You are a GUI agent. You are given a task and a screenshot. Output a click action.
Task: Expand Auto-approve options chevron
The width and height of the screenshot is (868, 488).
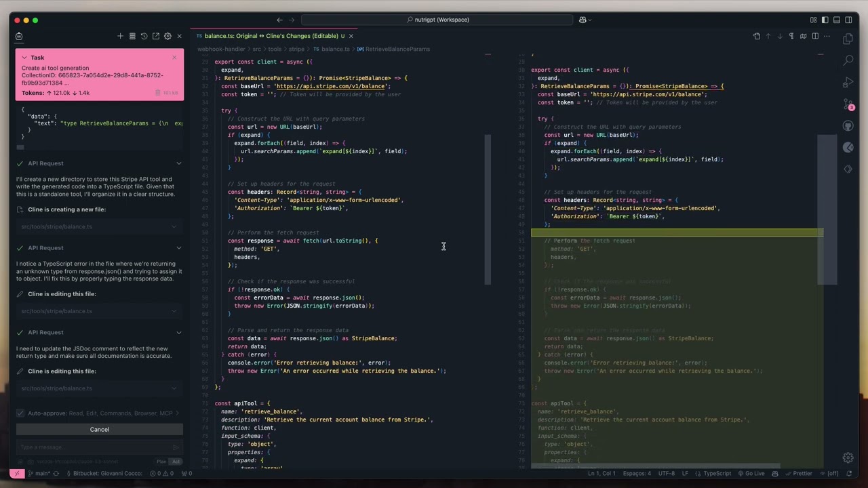pos(178,413)
